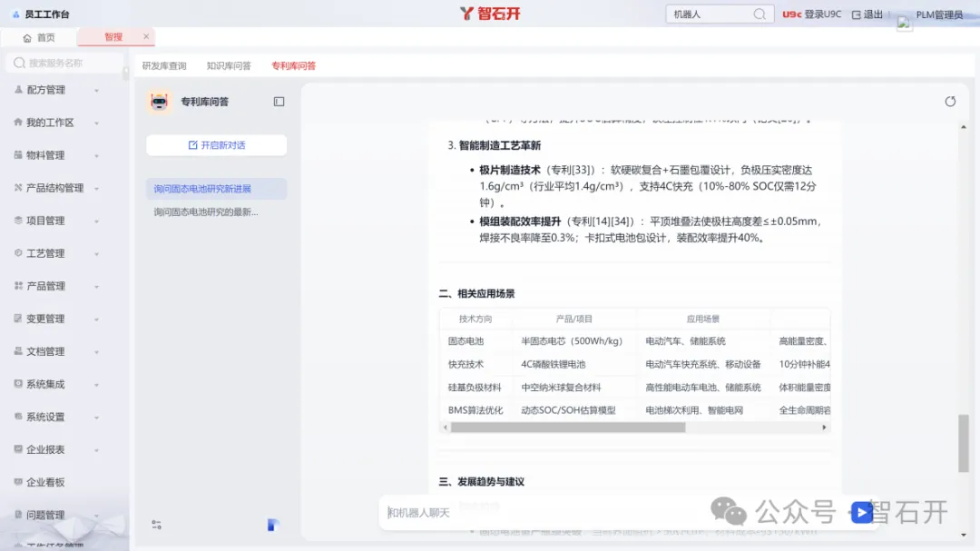Click the blue logo icon beside settings
This screenshot has width=980, height=551.
tap(273, 525)
